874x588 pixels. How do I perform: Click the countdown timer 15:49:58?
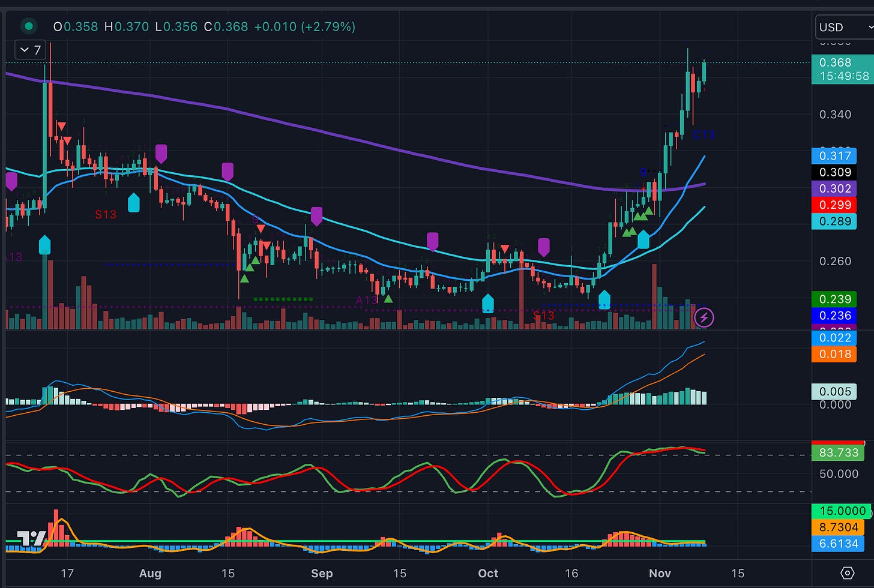coord(844,76)
